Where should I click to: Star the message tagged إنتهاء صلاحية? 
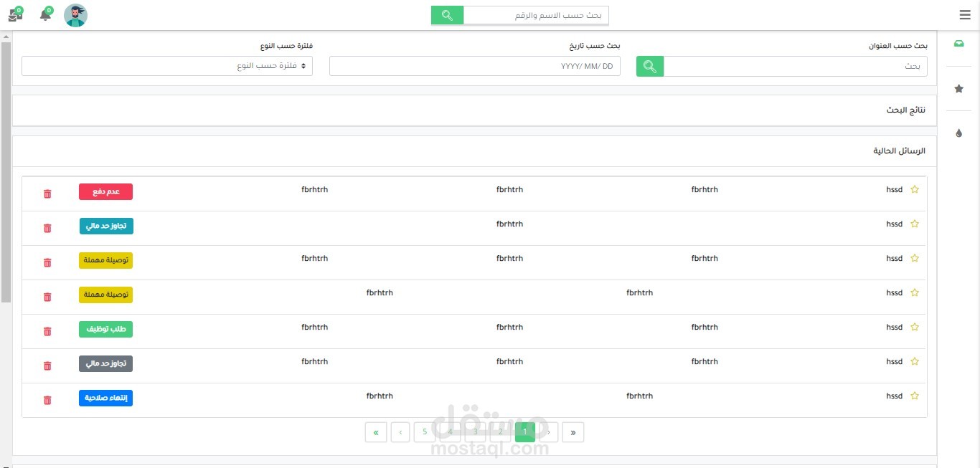point(915,396)
